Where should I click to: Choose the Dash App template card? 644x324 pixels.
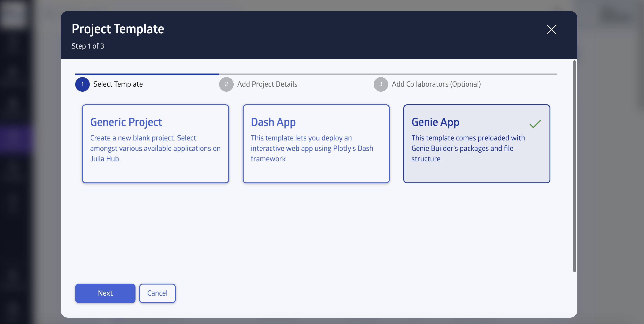316,144
